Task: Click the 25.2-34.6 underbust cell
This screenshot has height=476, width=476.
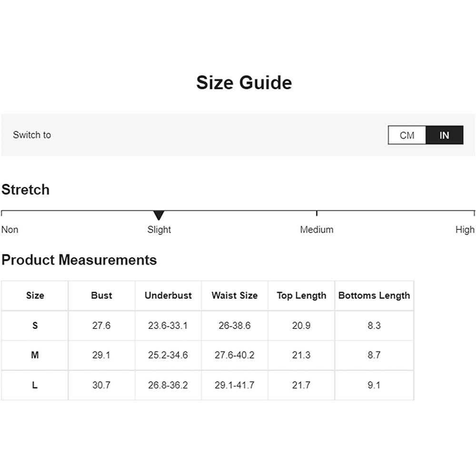Action: (168, 355)
